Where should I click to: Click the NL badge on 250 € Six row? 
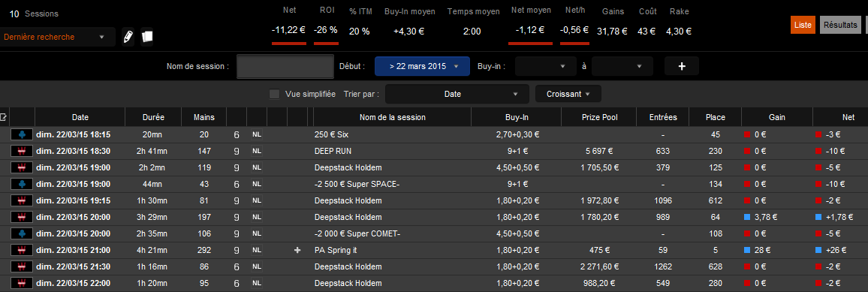[x=257, y=134]
